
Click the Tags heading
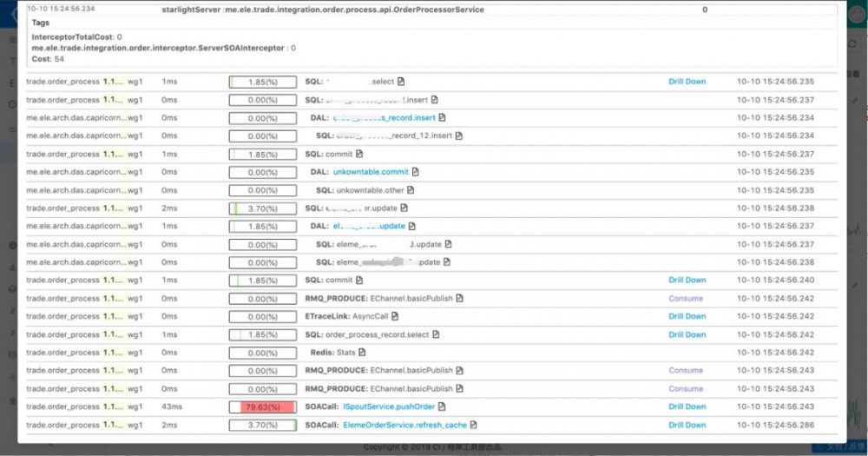tap(41, 23)
